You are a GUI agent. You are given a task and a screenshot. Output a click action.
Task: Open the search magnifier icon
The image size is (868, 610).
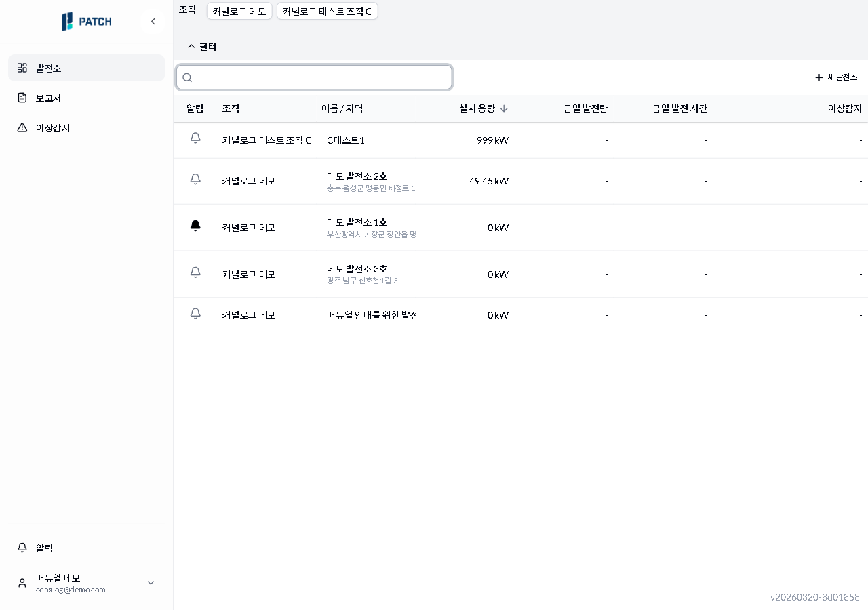[x=187, y=77]
